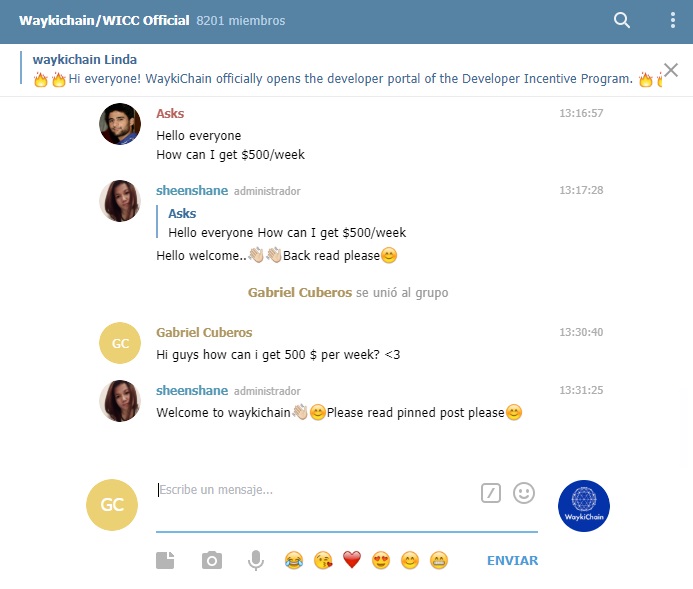
Task: Open the Asks user profile picture
Action: [120, 124]
